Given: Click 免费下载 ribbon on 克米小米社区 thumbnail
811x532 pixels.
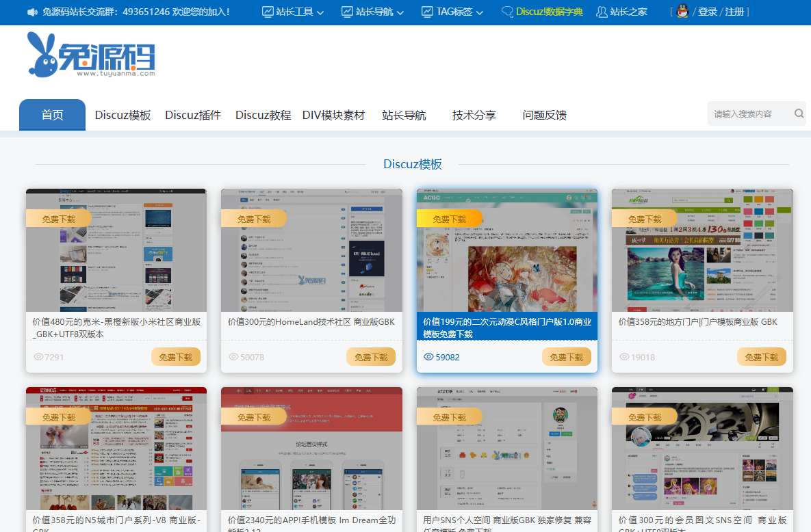Looking at the screenshot, I should (x=58, y=219).
